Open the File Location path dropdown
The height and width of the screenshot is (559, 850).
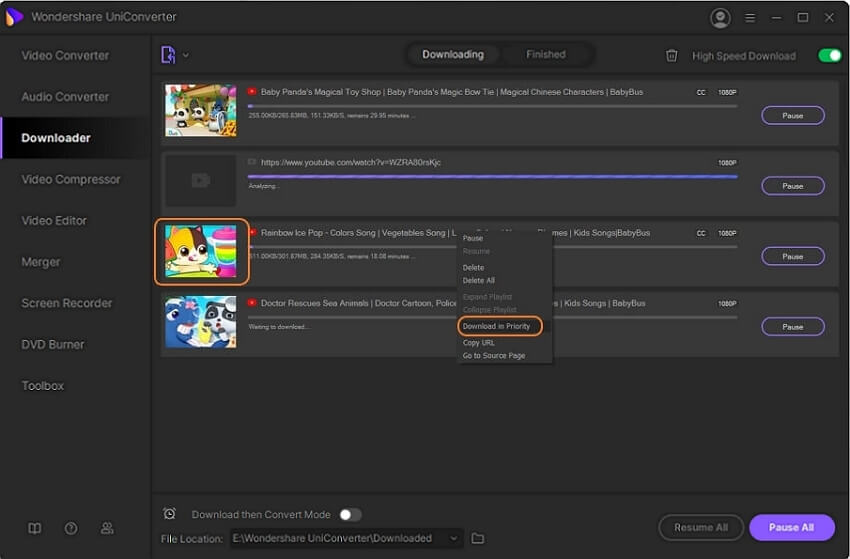[453, 538]
